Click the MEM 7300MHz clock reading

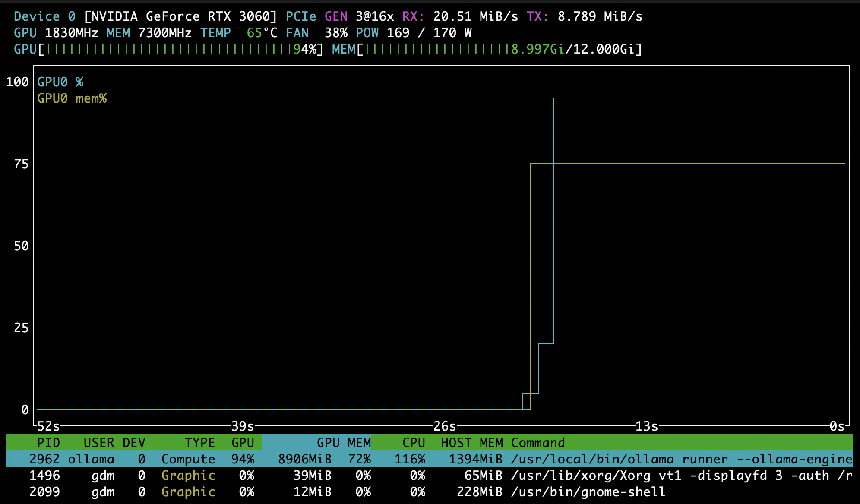coord(149,33)
